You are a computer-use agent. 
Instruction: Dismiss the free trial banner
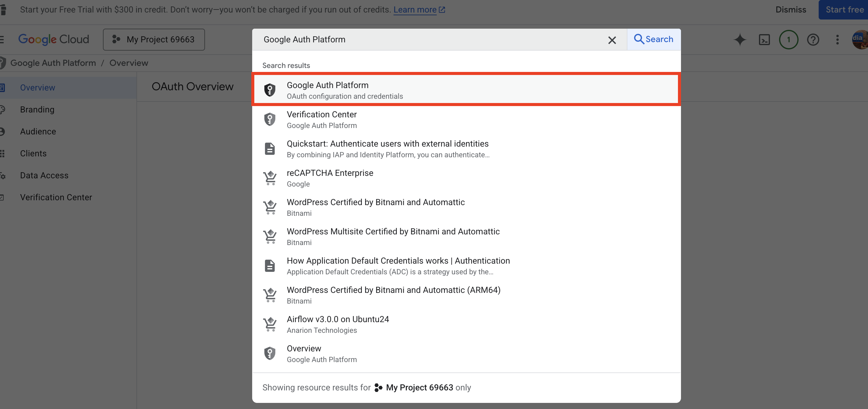coord(791,10)
